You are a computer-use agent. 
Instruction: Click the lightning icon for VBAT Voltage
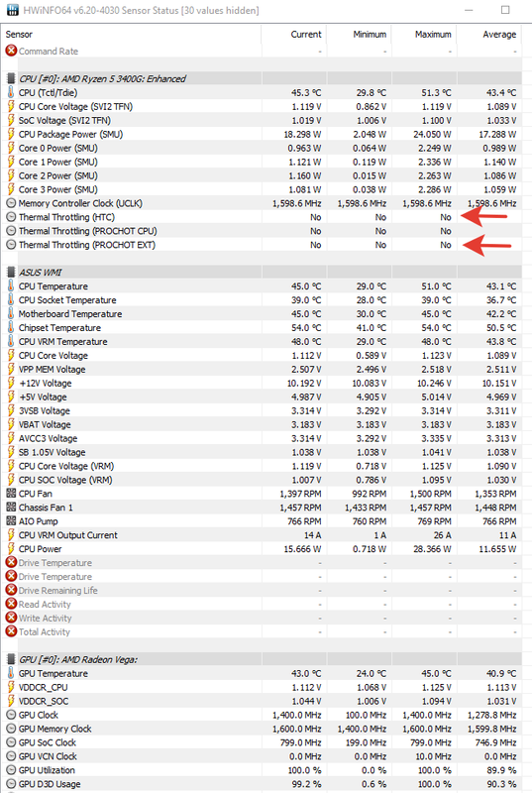(11, 424)
